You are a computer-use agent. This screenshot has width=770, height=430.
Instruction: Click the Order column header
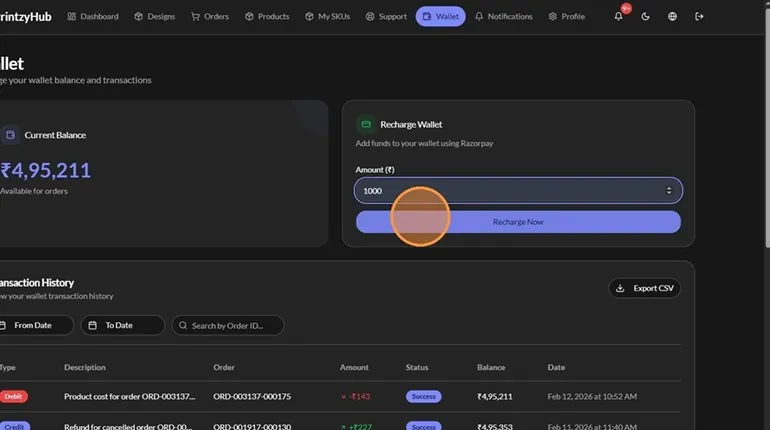coord(224,367)
